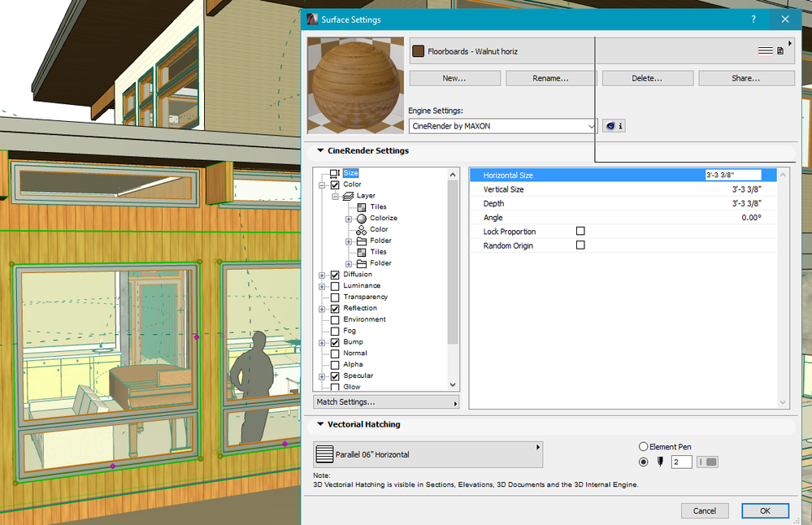Toggle the Reflection channel checkbox
812x525 pixels.
(335, 309)
